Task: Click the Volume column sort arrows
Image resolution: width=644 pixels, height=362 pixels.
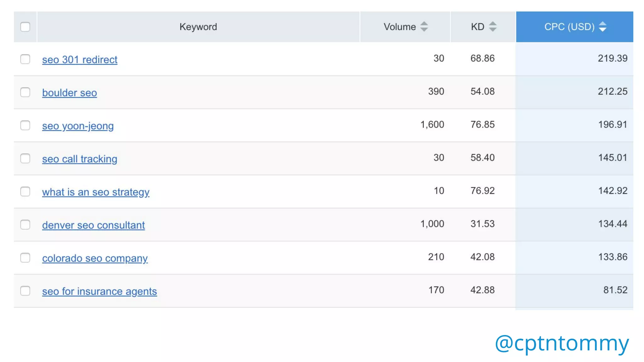Action: coord(424,27)
